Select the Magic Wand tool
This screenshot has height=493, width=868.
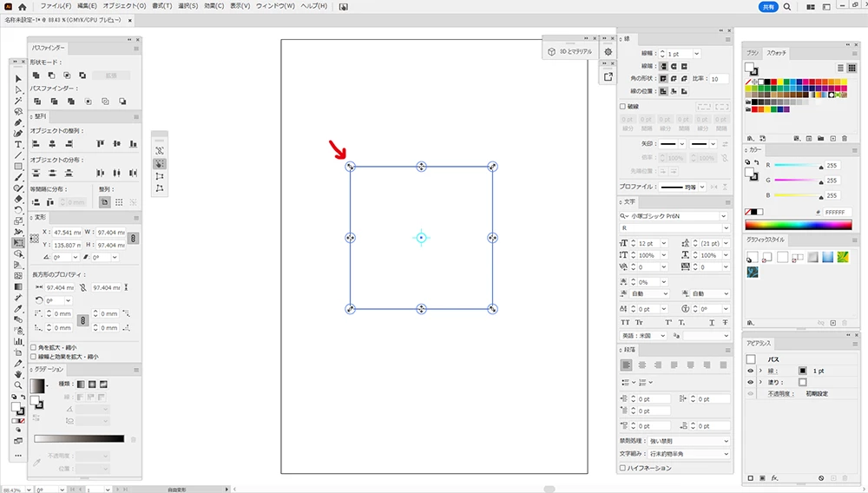pyautogui.click(x=17, y=101)
